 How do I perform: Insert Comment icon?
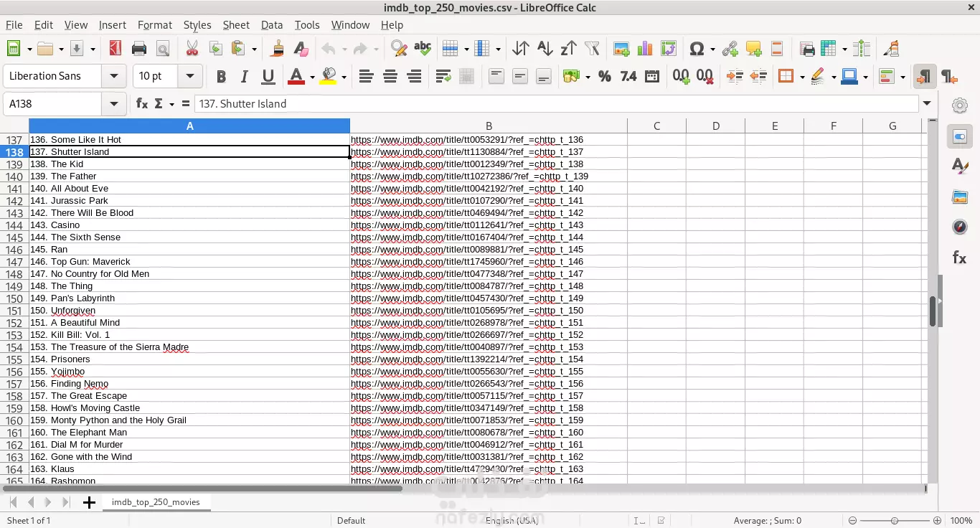pyautogui.click(x=753, y=49)
